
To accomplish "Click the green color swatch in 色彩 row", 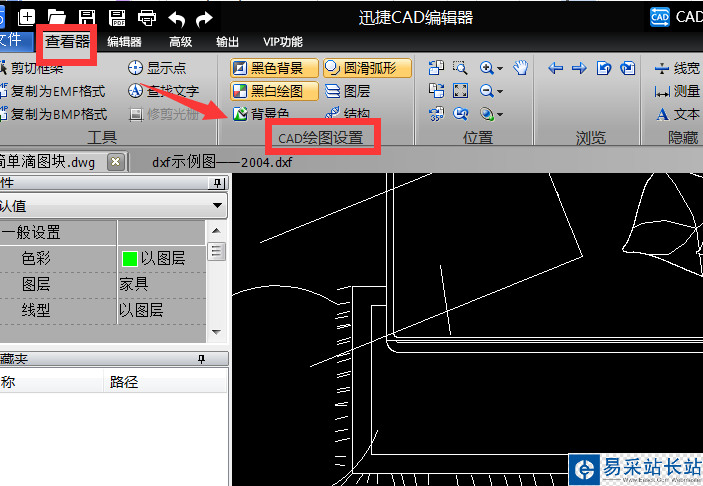I will (130, 259).
